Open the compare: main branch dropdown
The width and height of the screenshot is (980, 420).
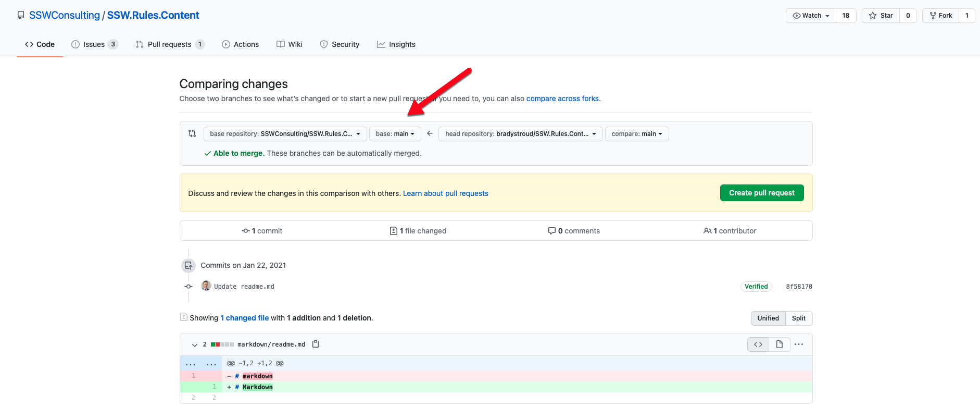pyautogui.click(x=637, y=134)
